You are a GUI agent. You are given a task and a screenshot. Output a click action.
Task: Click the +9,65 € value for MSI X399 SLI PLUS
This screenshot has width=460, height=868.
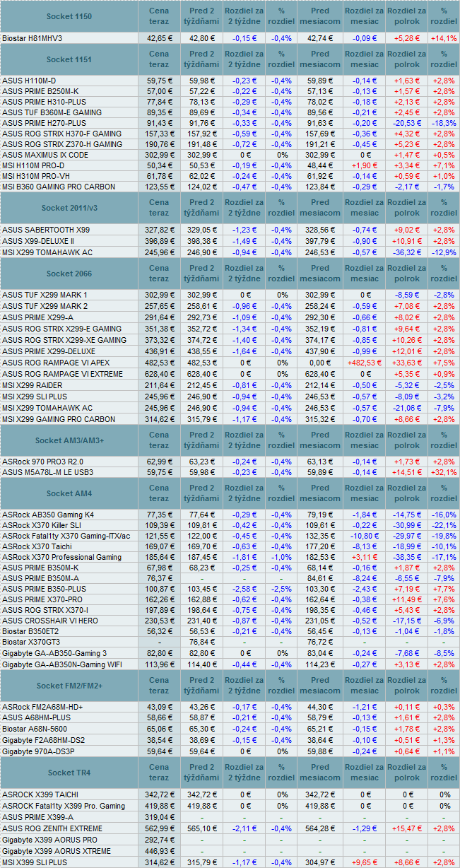tap(365, 862)
